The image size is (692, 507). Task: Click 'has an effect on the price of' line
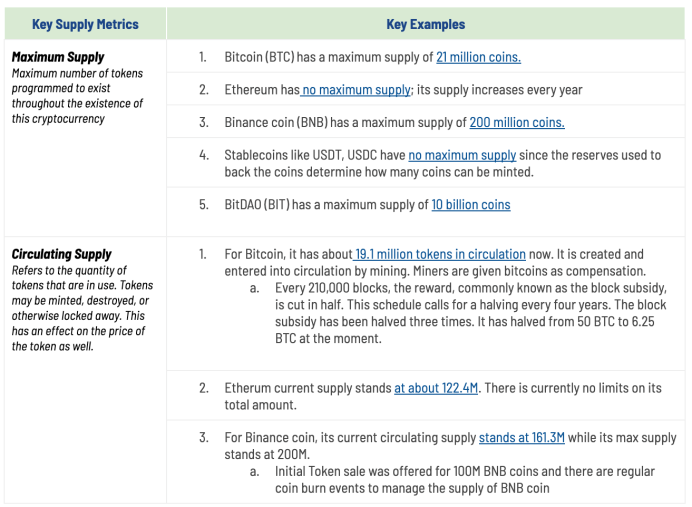coord(78,331)
